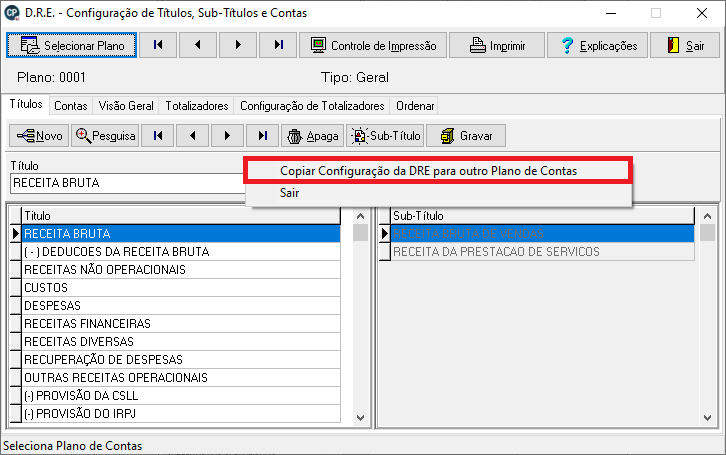Open the Totalizadores tab
Image resolution: width=726 pixels, height=455 pixels.
pos(197,106)
